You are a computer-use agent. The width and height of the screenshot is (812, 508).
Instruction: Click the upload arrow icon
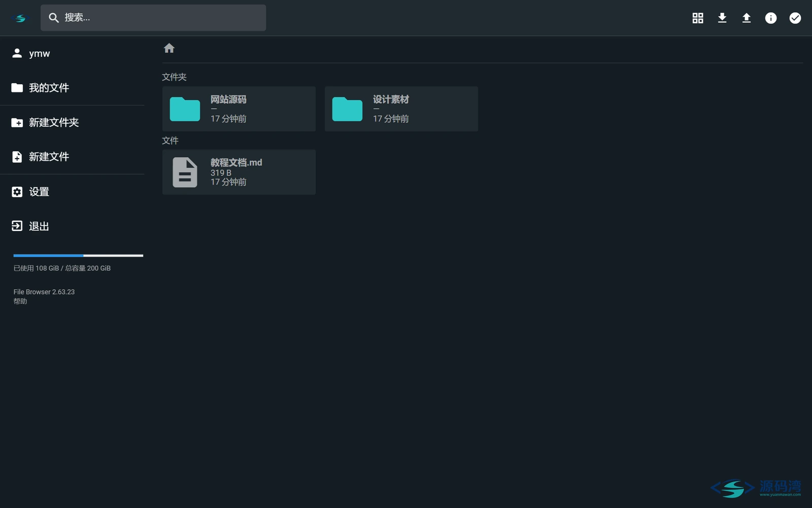point(747,18)
